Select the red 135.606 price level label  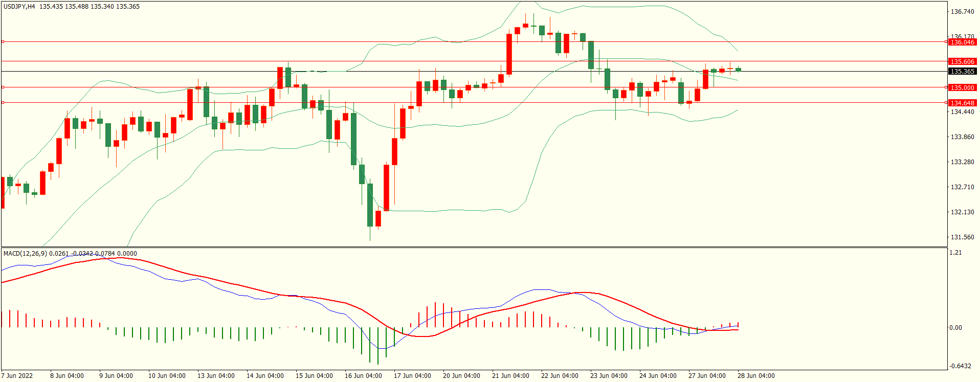click(962, 62)
